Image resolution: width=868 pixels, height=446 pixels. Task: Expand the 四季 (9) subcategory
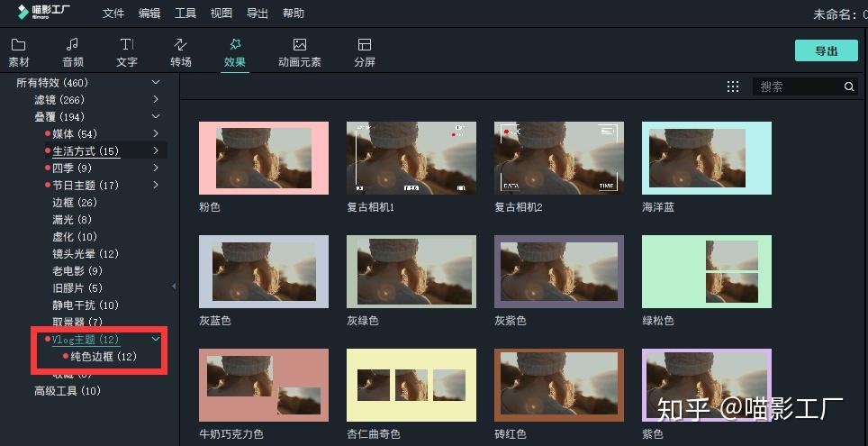156,168
